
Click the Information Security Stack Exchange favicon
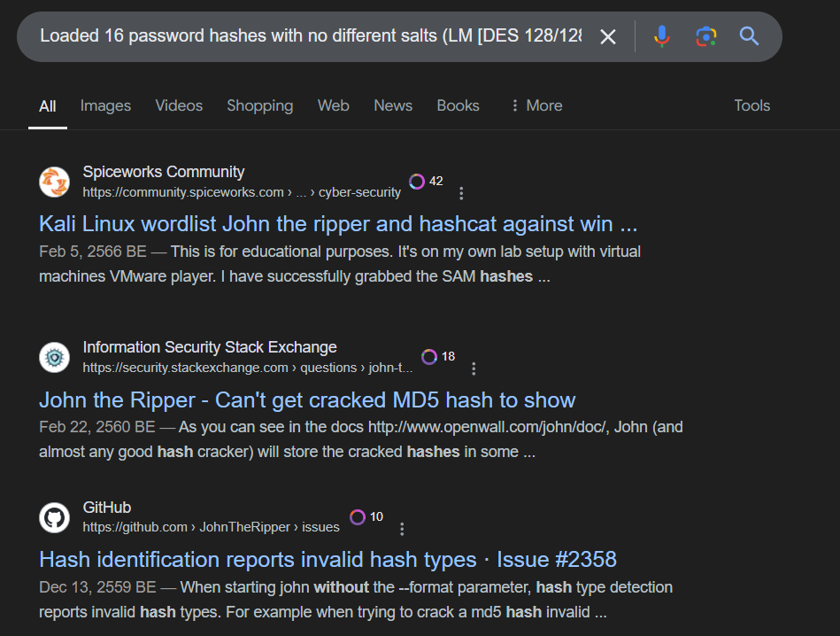(54, 357)
